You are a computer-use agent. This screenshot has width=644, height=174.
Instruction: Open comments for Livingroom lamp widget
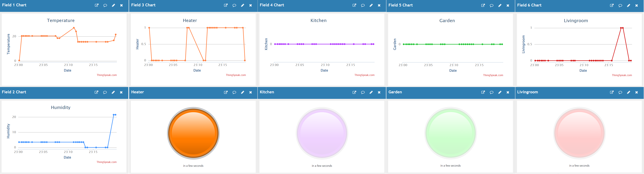pyautogui.click(x=620, y=92)
